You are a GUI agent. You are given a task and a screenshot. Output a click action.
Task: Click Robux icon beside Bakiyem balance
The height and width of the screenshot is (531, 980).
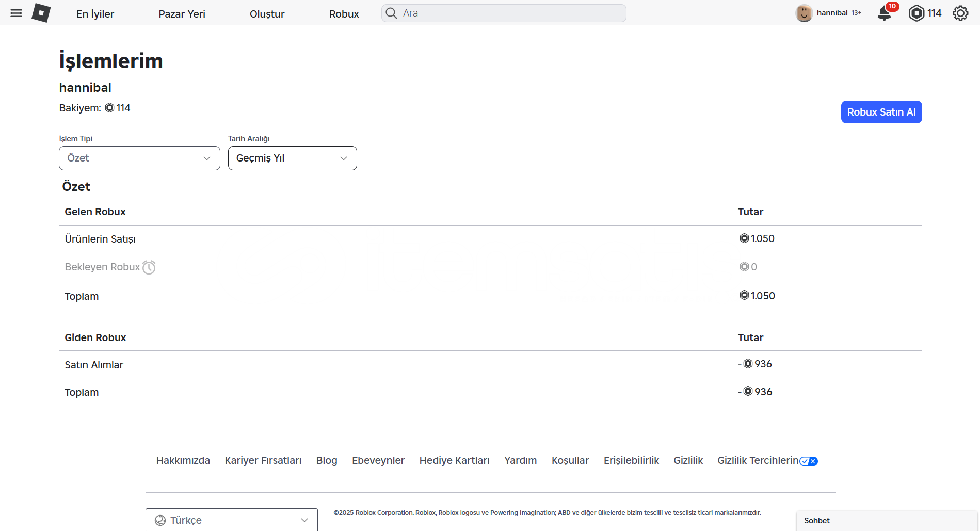tap(109, 108)
